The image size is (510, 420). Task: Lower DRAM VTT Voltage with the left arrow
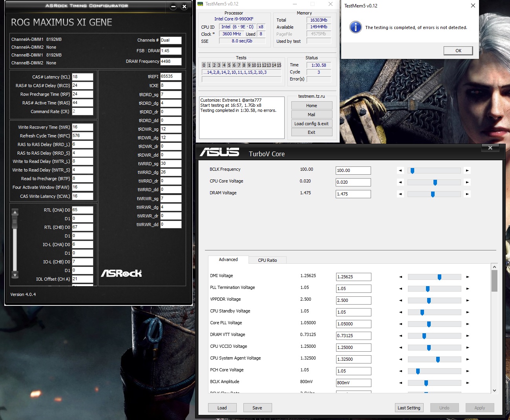(x=400, y=336)
